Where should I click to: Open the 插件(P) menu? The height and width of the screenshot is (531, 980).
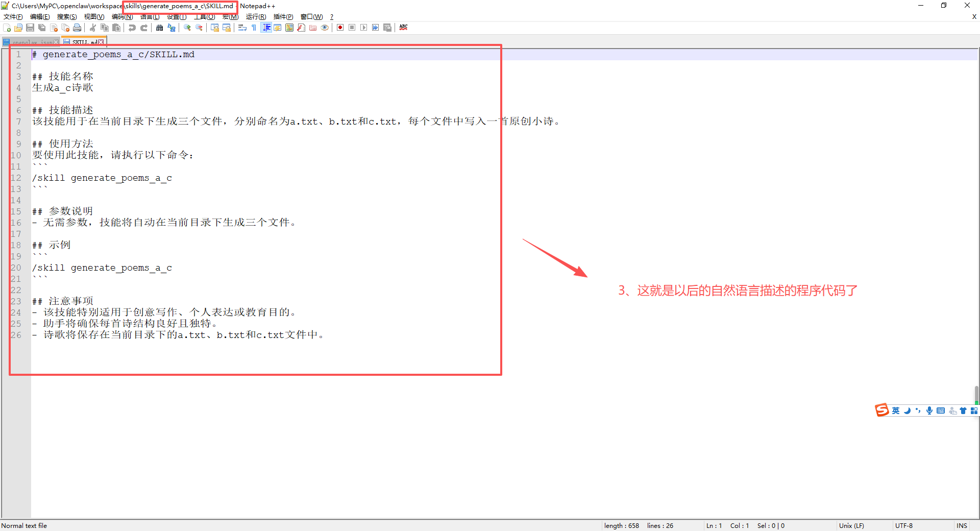click(283, 17)
